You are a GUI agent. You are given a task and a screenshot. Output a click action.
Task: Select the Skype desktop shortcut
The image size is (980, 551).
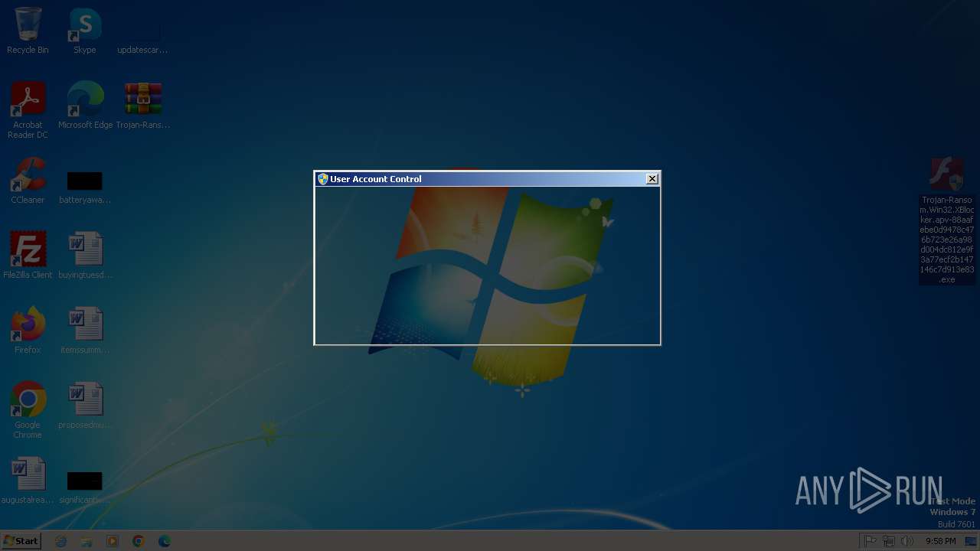point(84,31)
